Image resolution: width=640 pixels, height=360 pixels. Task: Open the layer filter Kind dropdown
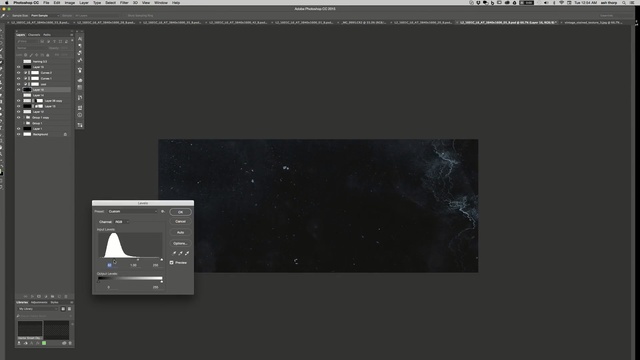pyautogui.click(x=27, y=42)
